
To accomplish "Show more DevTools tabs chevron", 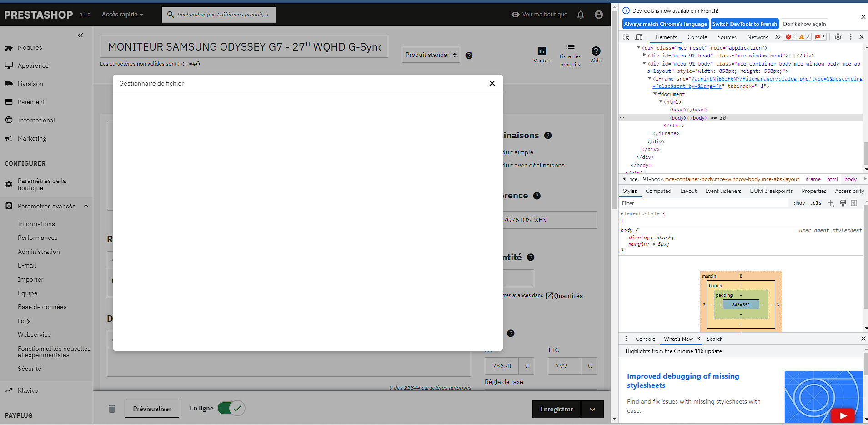I will coord(778,37).
